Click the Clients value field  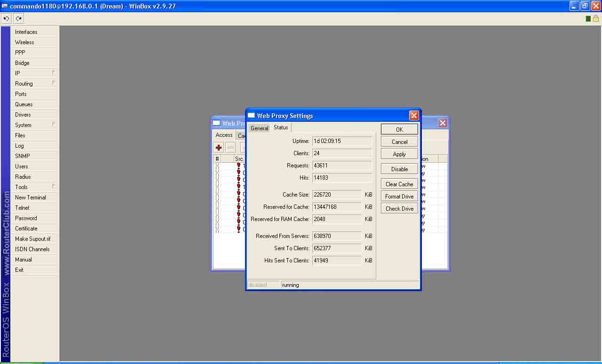(342, 153)
